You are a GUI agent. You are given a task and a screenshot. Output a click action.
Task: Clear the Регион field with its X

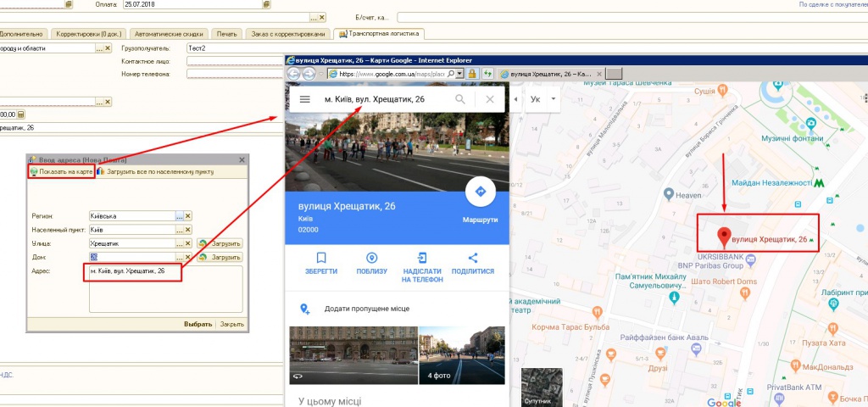pyautogui.click(x=187, y=216)
